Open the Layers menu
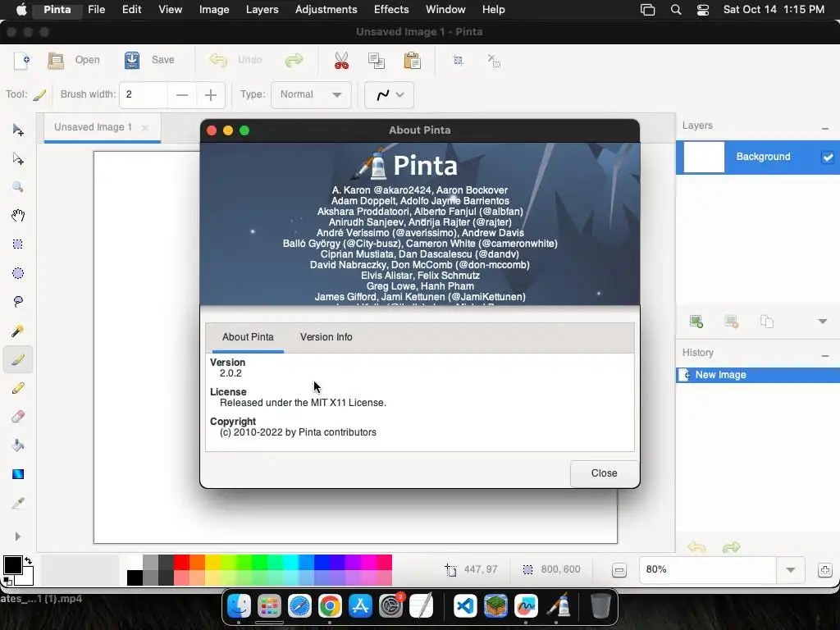840x630 pixels. click(x=262, y=10)
